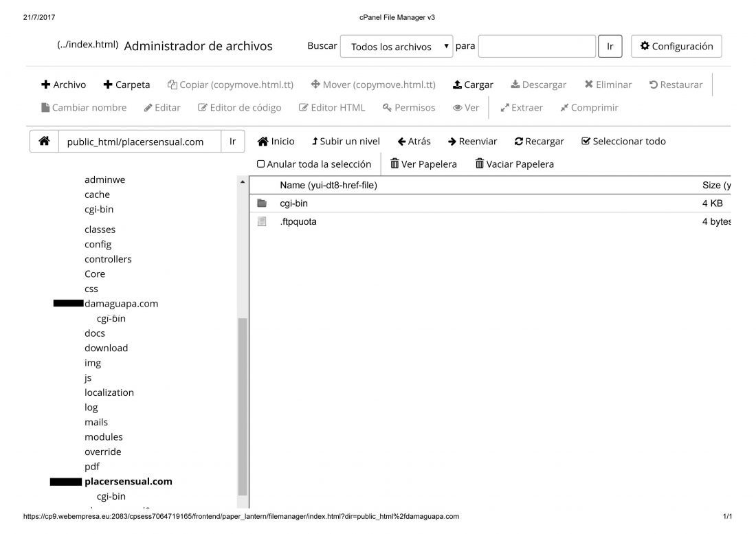
Task: Click the Copiar copy icon
Action: [172, 85]
